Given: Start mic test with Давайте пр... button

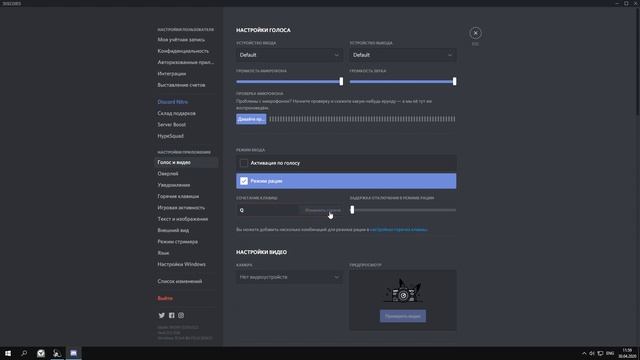Looking at the screenshot, I should click(251, 119).
